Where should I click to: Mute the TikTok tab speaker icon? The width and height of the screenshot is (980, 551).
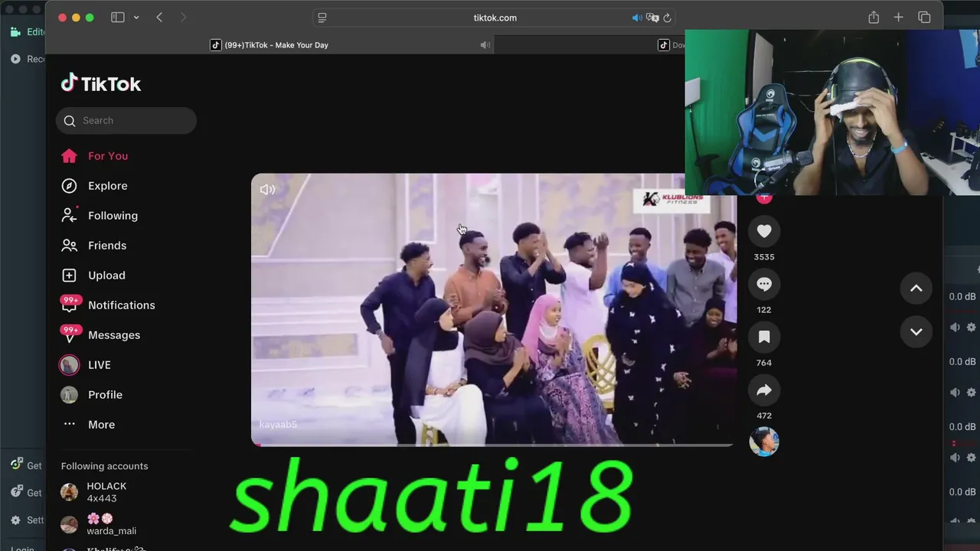485,45
